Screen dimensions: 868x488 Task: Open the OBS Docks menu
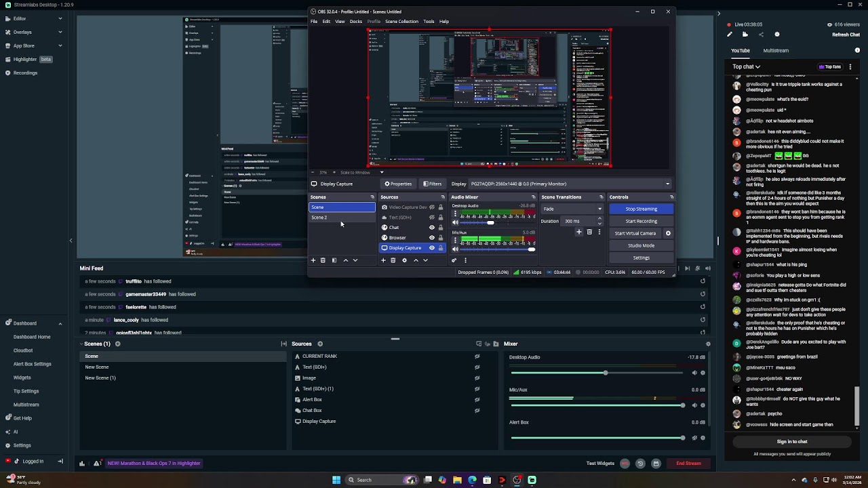[355, 22]
